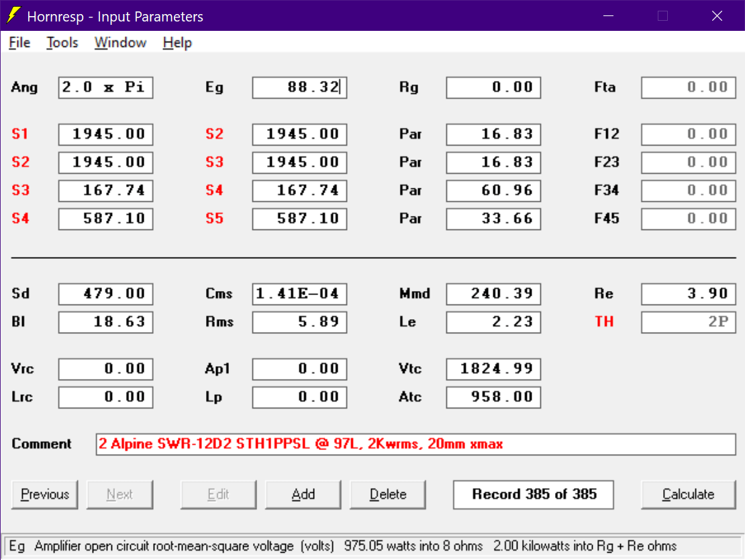Click the Previous record button
Viewport: 745px width, 560px height.
pos(45,494)
